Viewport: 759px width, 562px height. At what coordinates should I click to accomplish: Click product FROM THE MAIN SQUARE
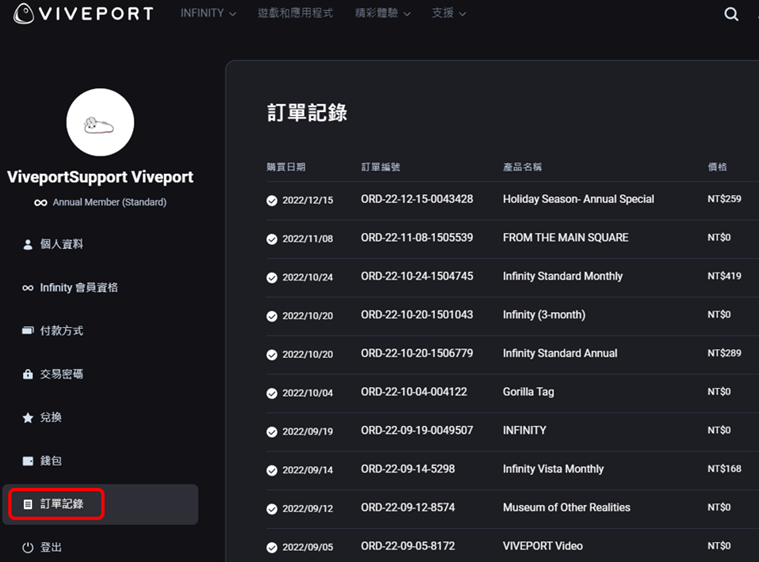pos(565,238)
